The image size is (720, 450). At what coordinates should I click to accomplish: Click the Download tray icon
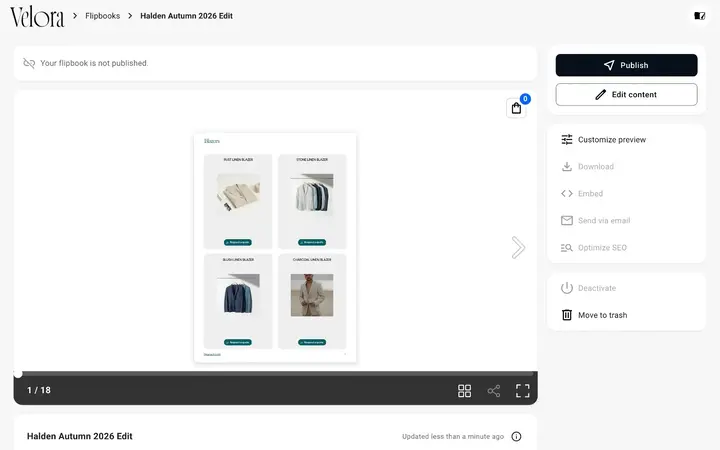point(567,167)
